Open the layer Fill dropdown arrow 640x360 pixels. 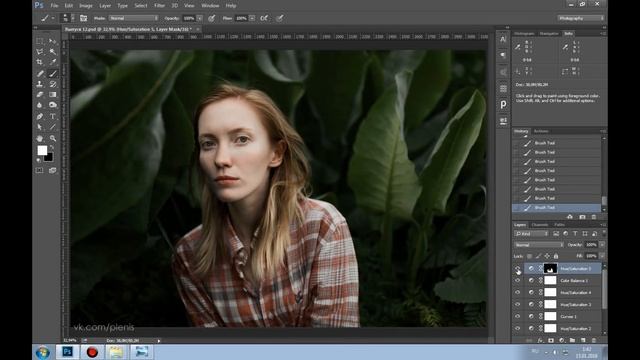[602, 256]
